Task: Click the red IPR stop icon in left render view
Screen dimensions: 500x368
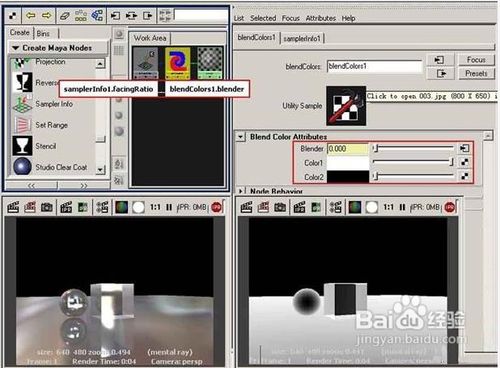Action: 216,207
